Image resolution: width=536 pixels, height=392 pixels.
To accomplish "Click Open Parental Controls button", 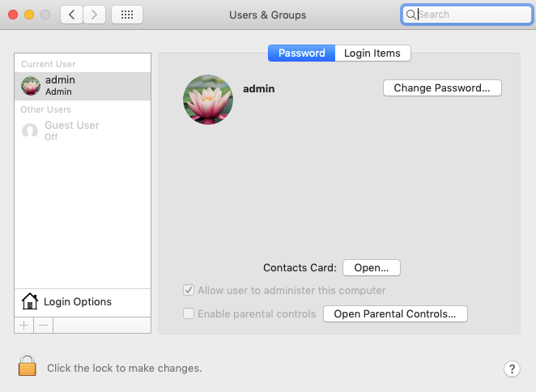I will coord(395,313).
